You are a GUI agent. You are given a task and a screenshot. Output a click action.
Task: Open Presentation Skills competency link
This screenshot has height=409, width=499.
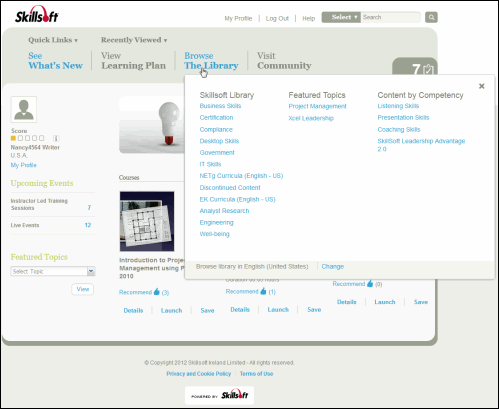tap(403, 117)
